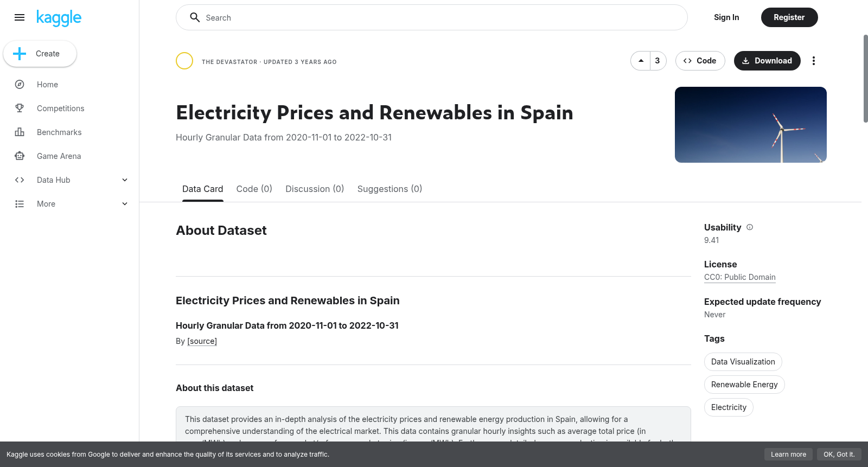The image size is (868, 467).
Task: Click into the Search field
Action: click(x=432, y=17)
